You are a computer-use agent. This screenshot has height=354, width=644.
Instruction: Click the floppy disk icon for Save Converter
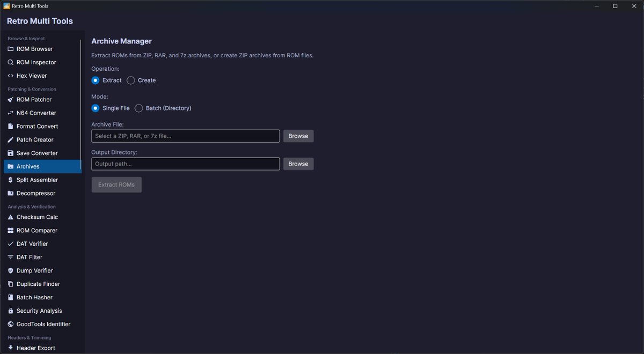click(11, 153)
